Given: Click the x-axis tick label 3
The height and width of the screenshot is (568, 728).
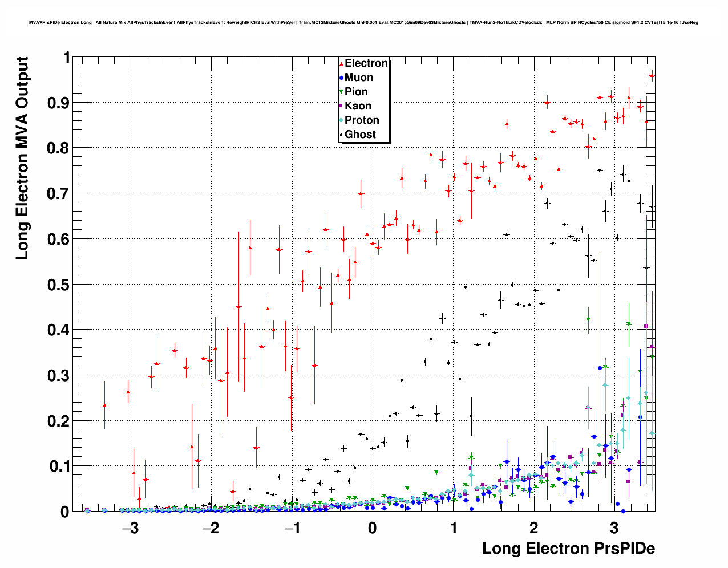Looking at the screenshot, I should tap(614, 529).
